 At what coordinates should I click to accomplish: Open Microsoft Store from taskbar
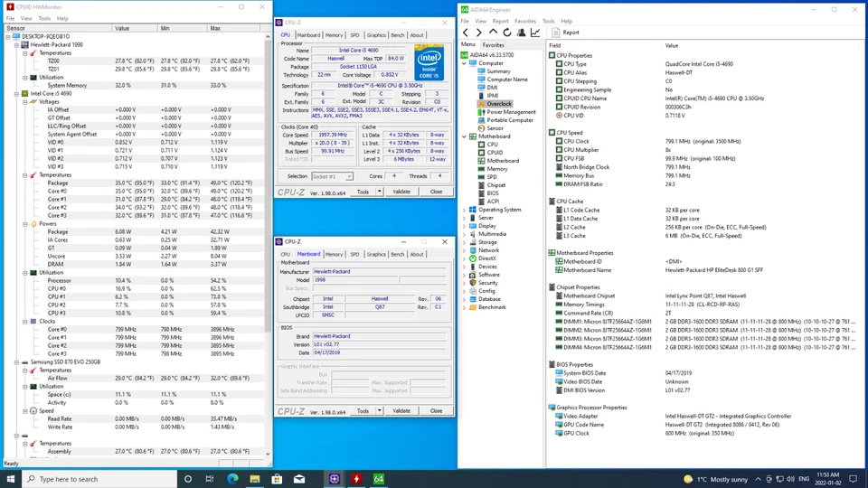[277, 479]
